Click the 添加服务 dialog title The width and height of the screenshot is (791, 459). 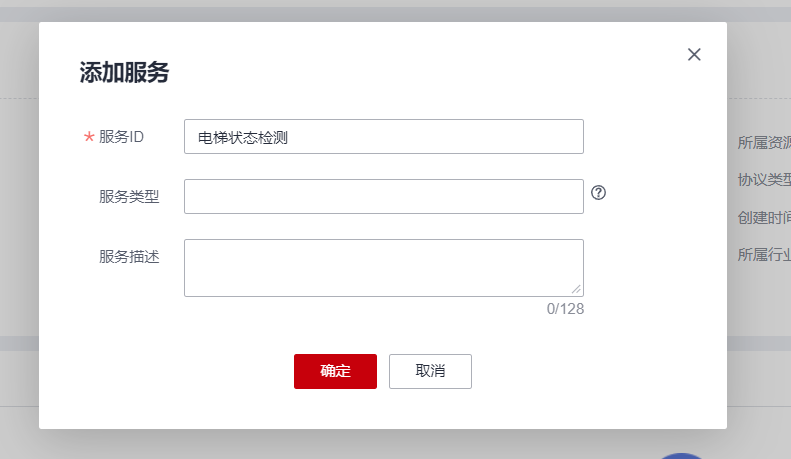coord(124,72)
